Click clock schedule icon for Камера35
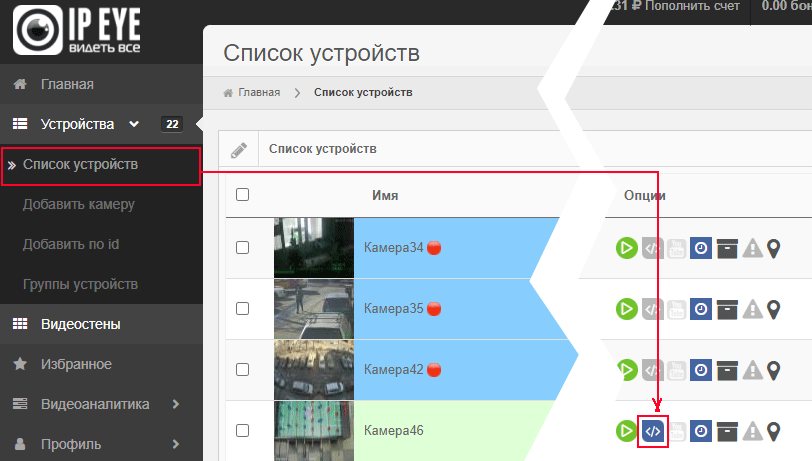812x461 pixels. 701,309
